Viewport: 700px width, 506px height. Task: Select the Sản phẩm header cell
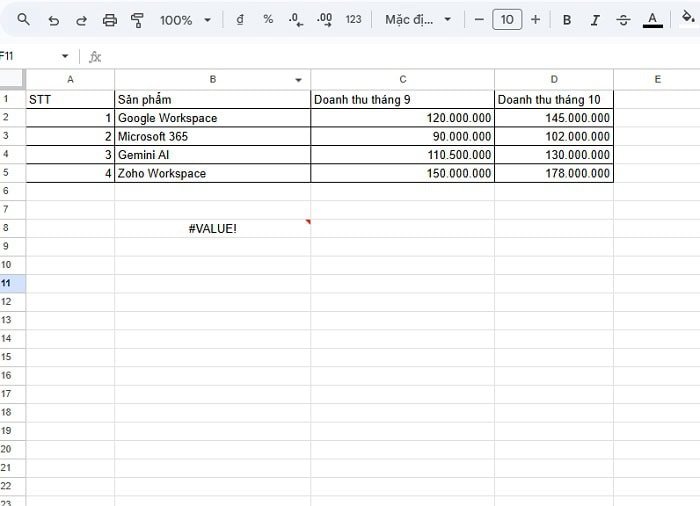(x=212, y=99)
